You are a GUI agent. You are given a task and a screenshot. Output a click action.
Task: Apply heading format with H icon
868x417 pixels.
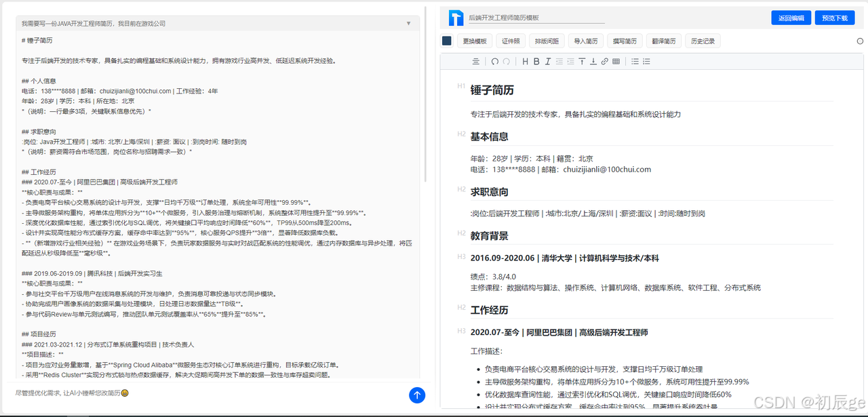tap(525, 61)
